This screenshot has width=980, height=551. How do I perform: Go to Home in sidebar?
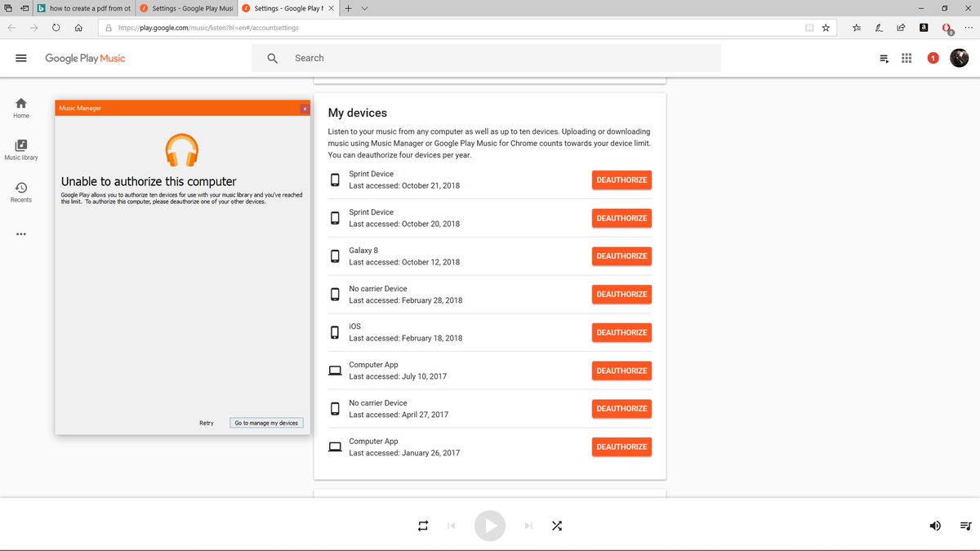pyautogui.click(x=21, y=108)
